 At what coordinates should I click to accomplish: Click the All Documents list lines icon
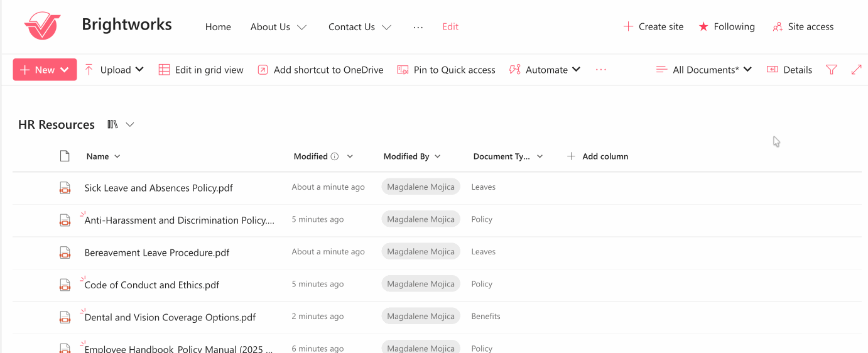(x=661, y=70)
